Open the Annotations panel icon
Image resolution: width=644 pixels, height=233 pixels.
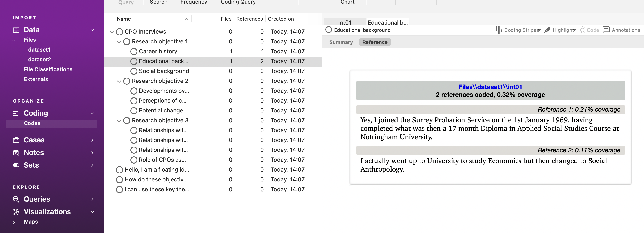pyautogui.click(x=606, y=30)
